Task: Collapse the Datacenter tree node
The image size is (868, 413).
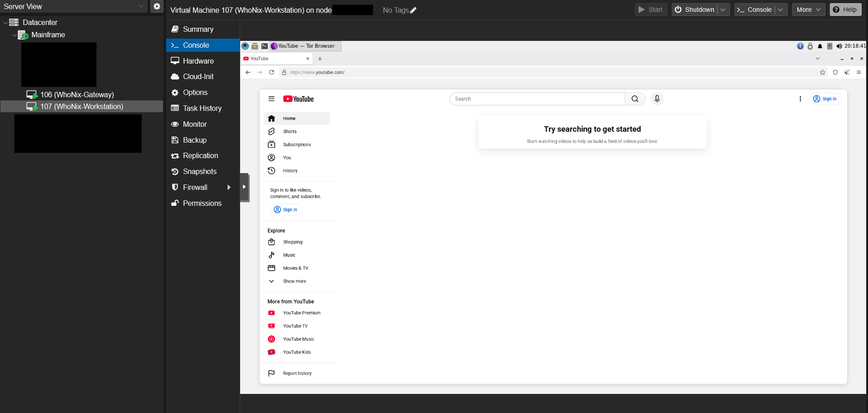Action: click(5, 22)
